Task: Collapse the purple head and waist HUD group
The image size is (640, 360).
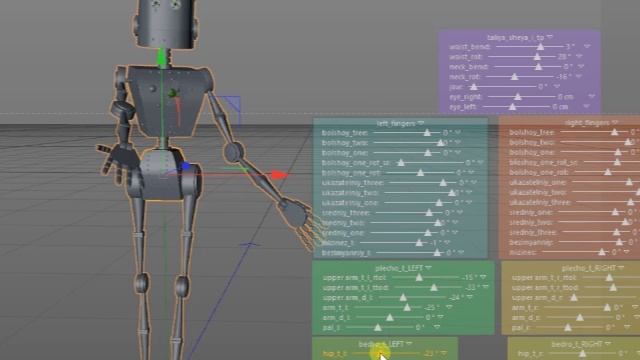Action: [549, 37]
